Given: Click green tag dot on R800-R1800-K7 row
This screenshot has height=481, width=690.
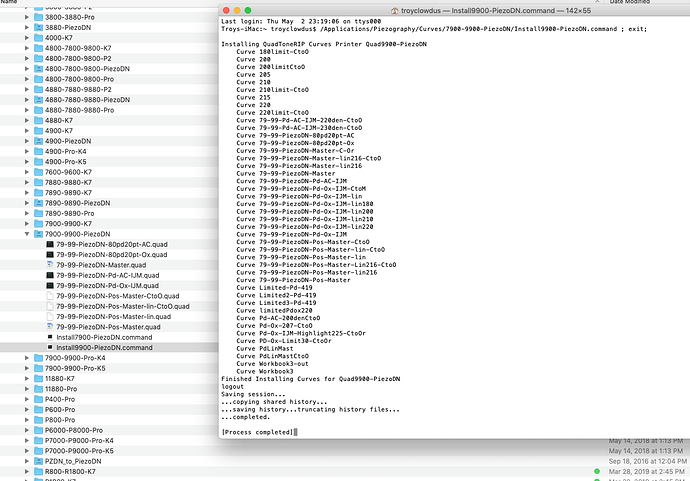Looking at the screenshot, I should [597, 471].
